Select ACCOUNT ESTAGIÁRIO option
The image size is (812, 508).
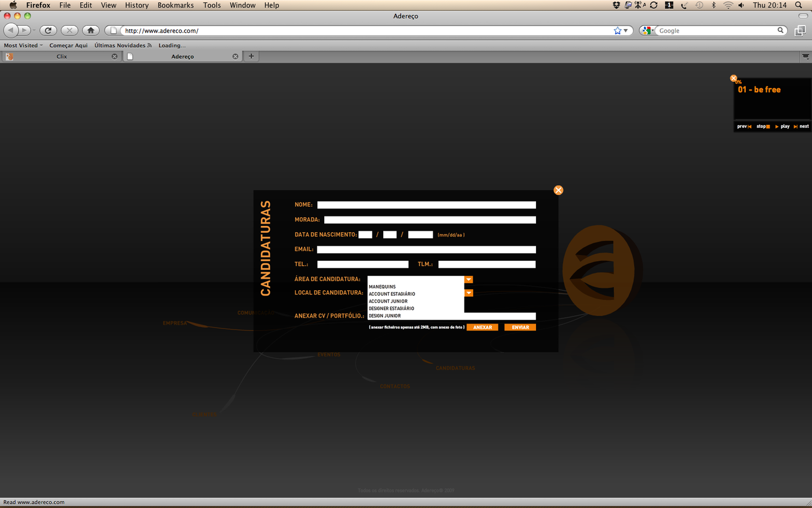pyautogui.click(x=416, y=294)
